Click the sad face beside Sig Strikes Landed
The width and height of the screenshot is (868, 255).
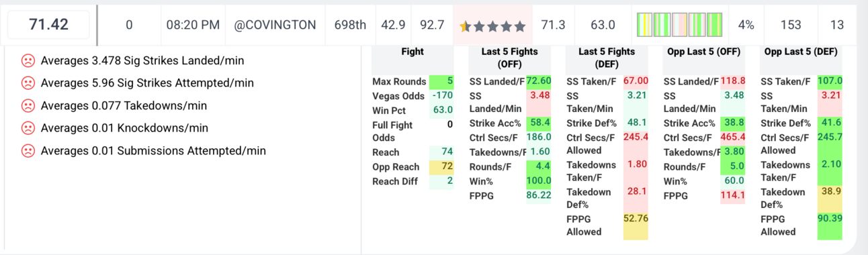(x=28, y=60)
